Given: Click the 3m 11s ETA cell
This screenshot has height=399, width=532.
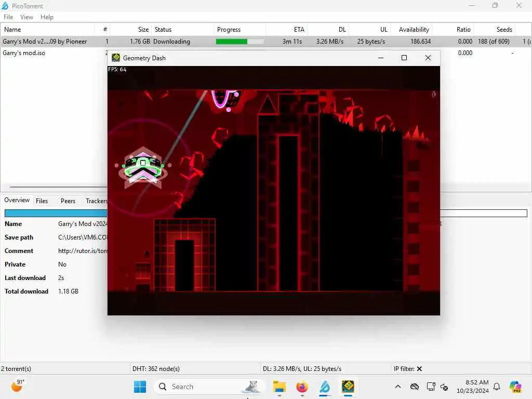Looking at the screenshot, I should click(x=292, y=42).
